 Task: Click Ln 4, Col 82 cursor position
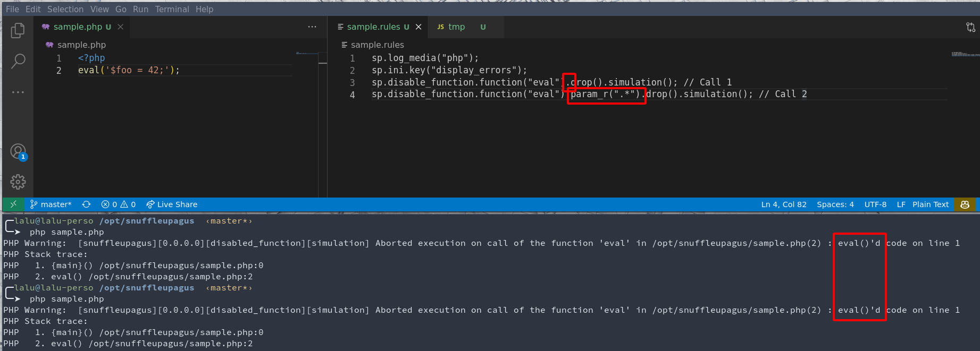coord(784,204)
